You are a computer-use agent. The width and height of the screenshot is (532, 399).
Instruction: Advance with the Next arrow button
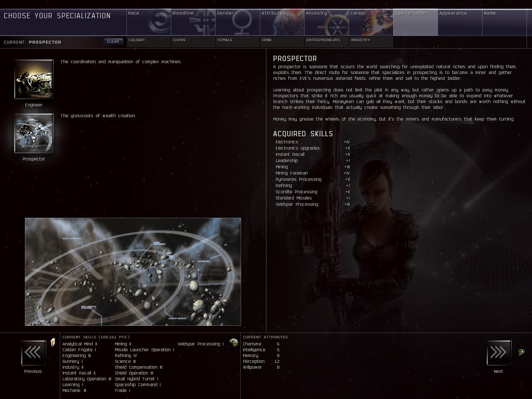pos(499,353)
